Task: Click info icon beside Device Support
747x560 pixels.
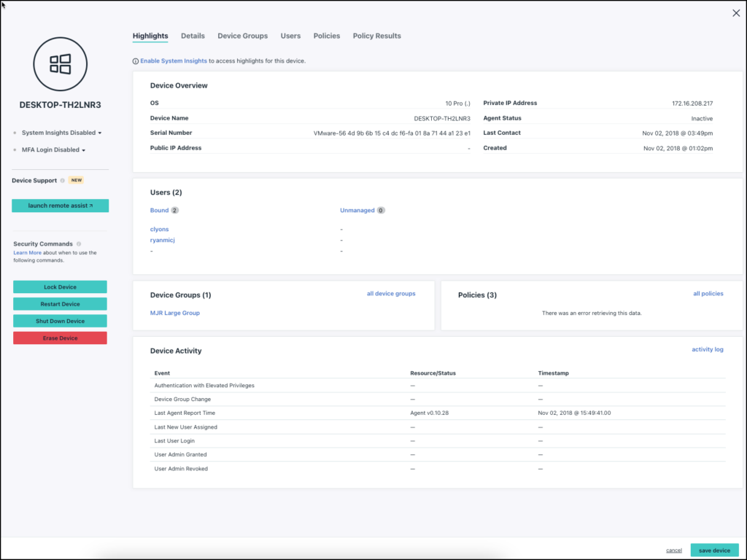Action: 63,180
